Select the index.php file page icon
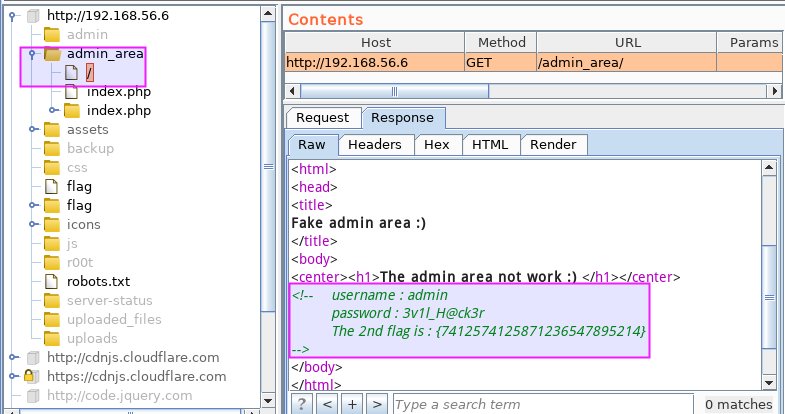This screenshot has height=414, width=785. point(72,92)
